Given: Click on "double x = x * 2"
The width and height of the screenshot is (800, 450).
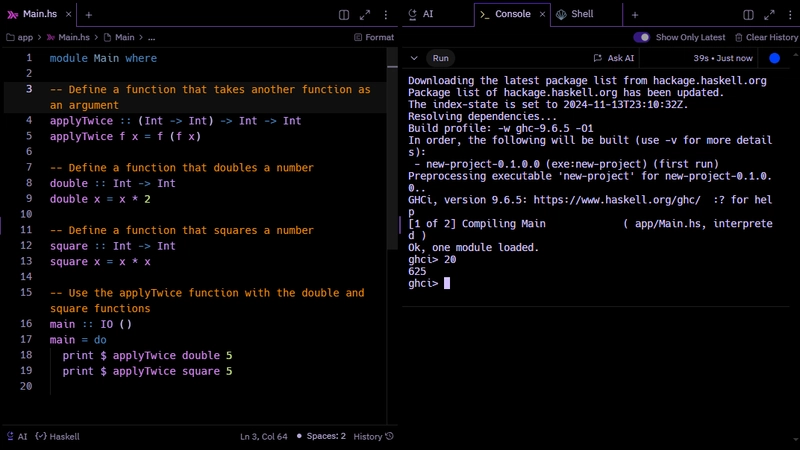Looking at the screenshot, I should (x=100, y=199).
